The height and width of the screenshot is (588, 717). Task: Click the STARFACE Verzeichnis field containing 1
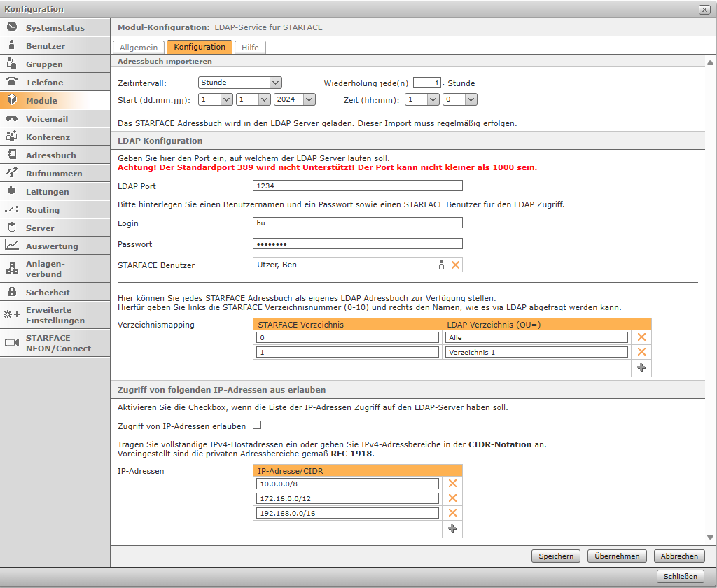[347, 352]
